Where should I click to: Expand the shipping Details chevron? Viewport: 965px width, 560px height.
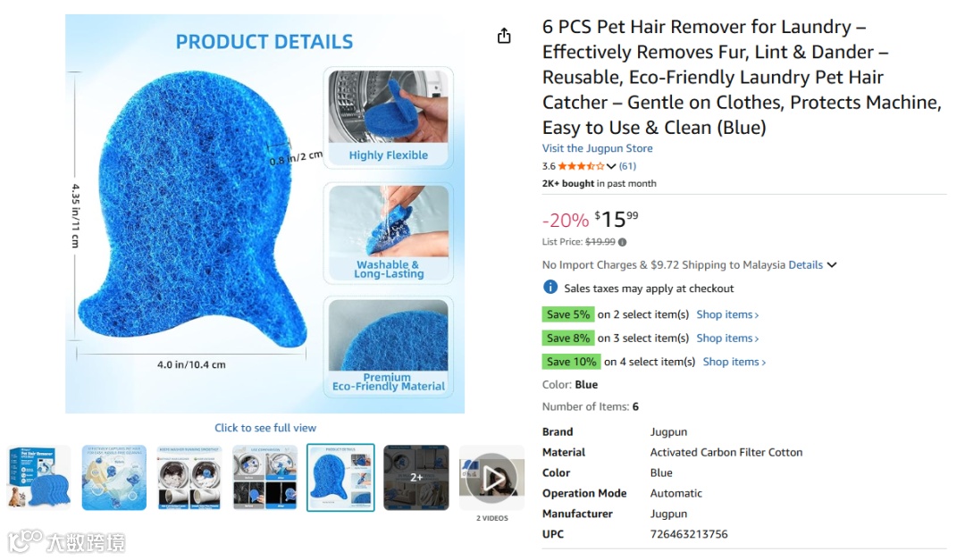click(832, 264)
